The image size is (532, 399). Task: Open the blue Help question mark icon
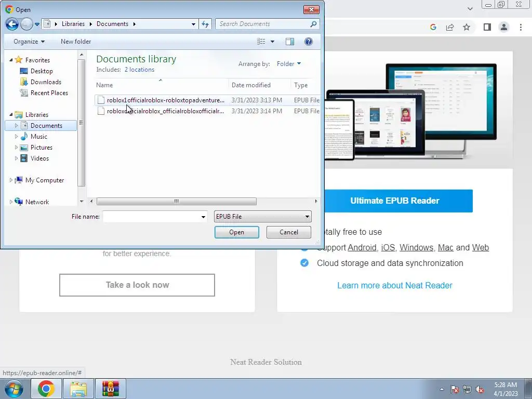[309, 42]
